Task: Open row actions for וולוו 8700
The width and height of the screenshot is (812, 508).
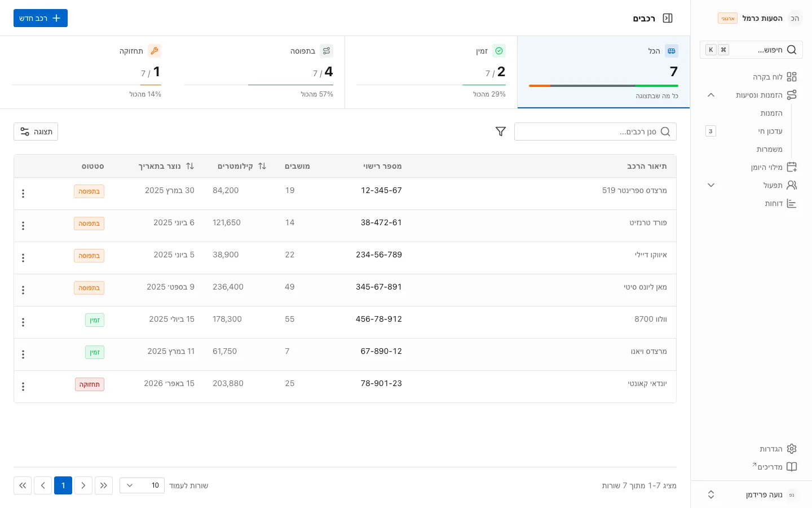Action: pyautogui.click(x=23, y=322)
